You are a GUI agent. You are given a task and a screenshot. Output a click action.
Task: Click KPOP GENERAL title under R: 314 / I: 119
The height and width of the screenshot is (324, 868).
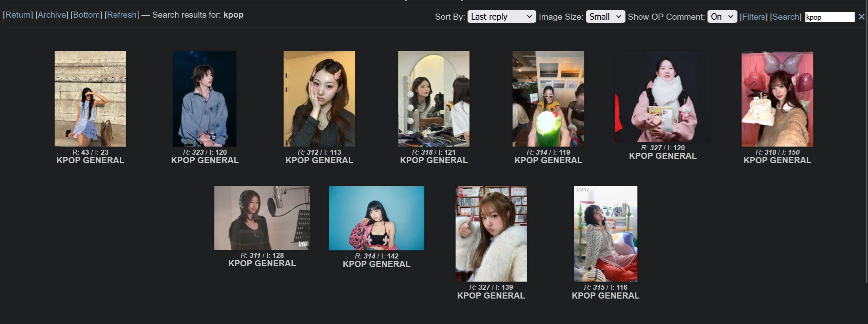tap(548, 160)
